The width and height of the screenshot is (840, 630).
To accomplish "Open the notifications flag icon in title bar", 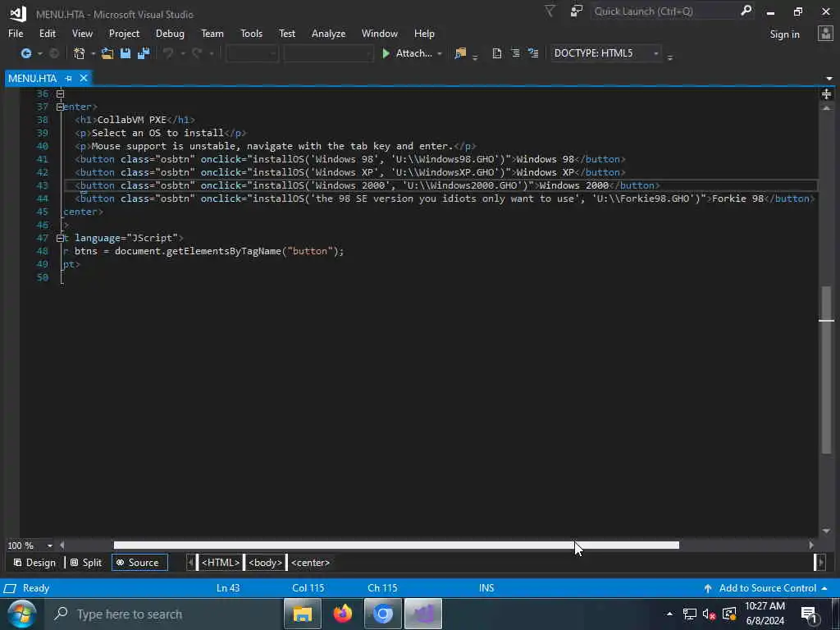I will [550, 11].
